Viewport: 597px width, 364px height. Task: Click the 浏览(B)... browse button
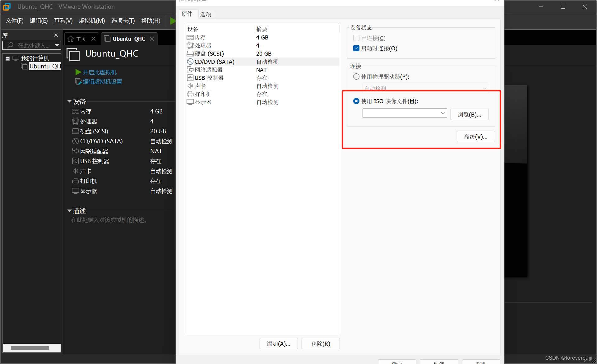tap(469, 114)
